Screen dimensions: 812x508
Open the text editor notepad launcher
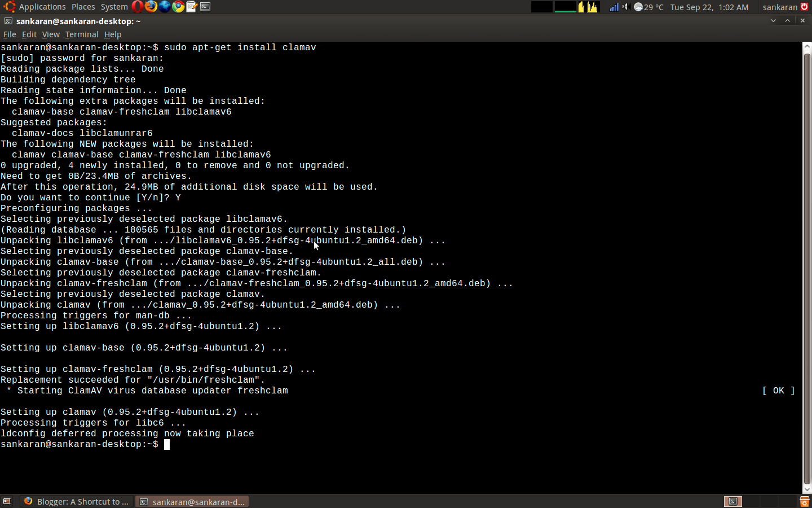point(192,7)
